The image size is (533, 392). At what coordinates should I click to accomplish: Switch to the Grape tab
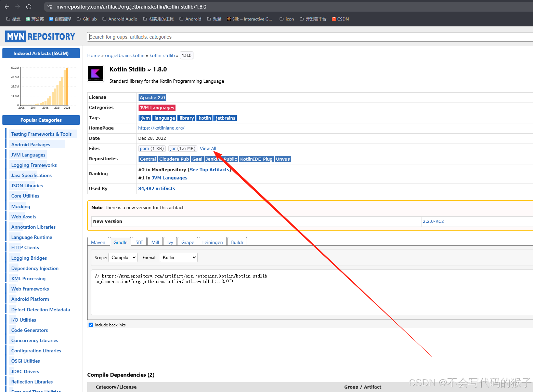[x=188, y=242]
